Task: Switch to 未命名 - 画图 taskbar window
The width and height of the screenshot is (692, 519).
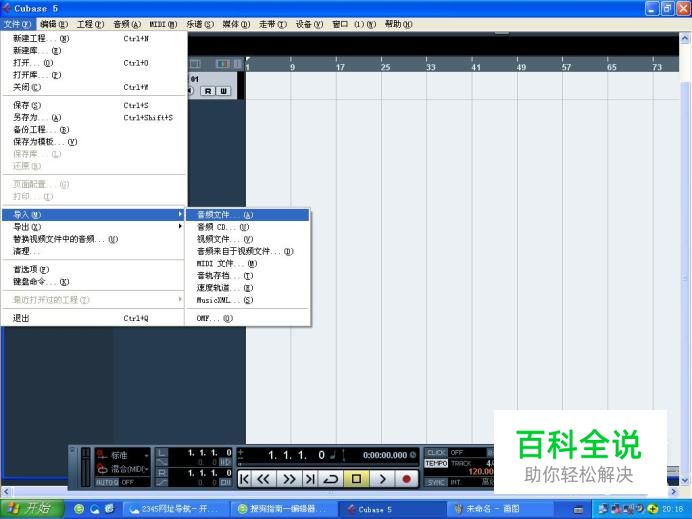Action: tap(500, 509)
